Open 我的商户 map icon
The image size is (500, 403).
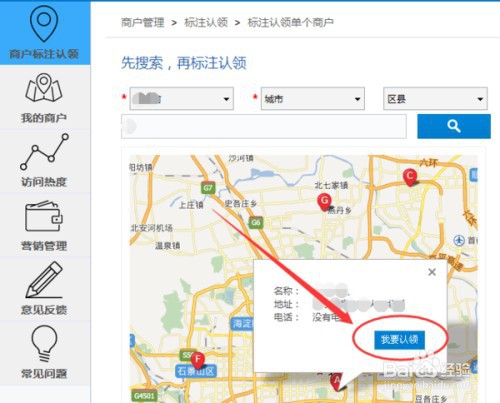click(44, 88)
